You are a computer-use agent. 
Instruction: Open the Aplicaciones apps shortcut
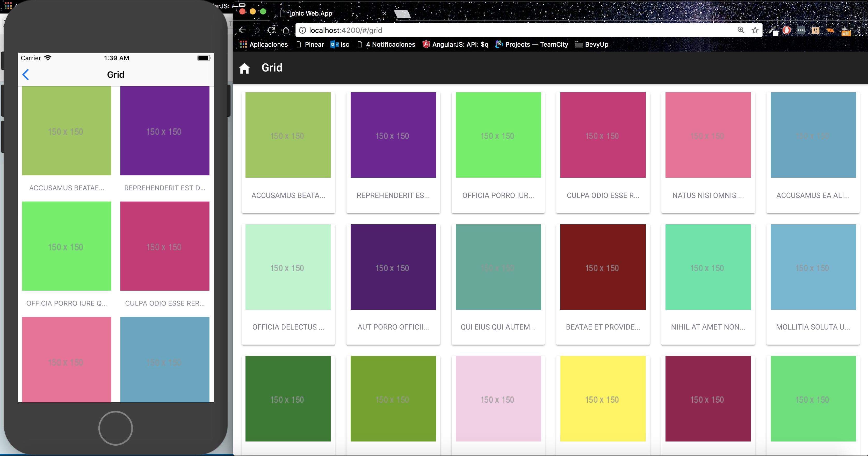pos(264,45)
